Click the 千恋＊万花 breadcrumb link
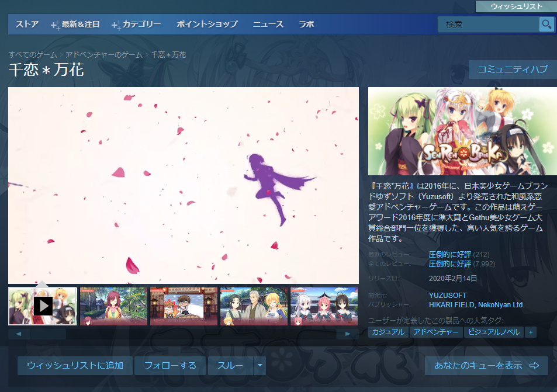Screen dimensions: 557x392 [x=168, y=55]
